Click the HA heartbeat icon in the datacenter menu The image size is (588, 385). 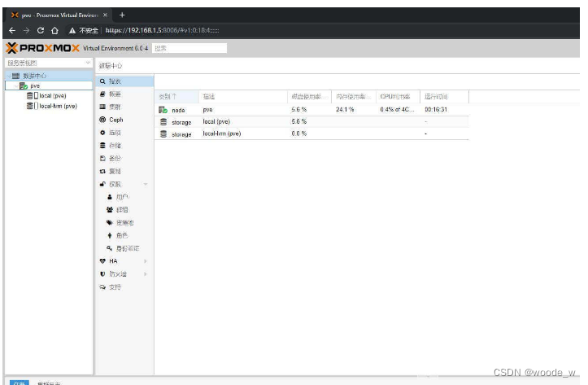(x=102, y=261)
